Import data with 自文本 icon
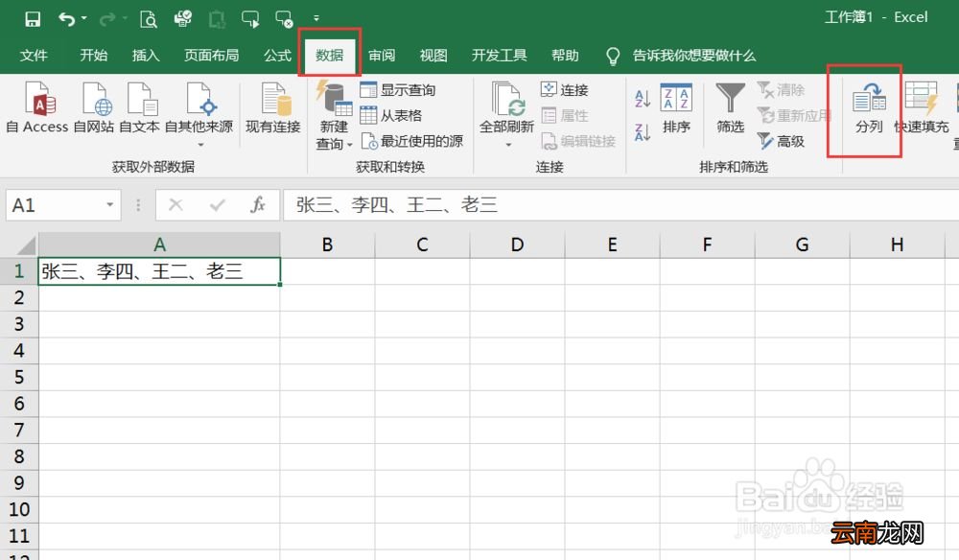This screenshot has width=959, height=560. [x=139, y=108]
